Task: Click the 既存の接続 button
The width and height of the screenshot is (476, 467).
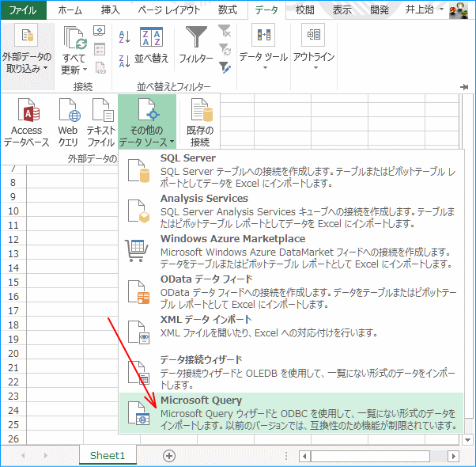Action: [200, 123]
